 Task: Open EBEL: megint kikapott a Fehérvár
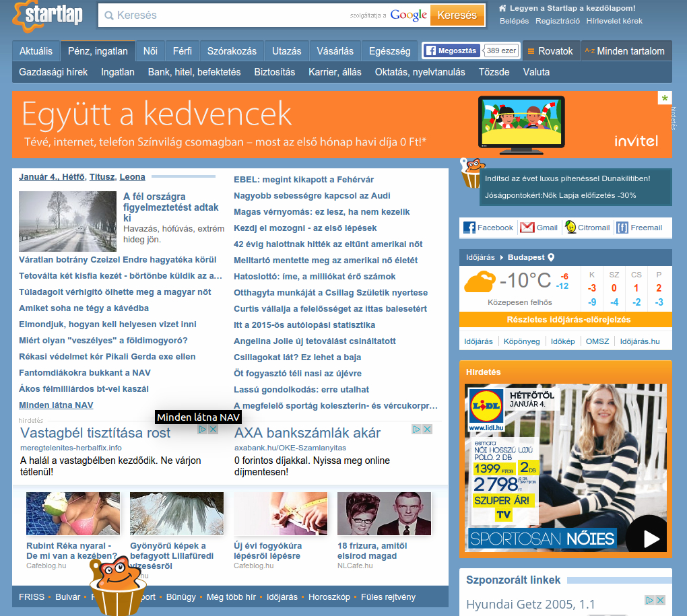tap(304, 180)
